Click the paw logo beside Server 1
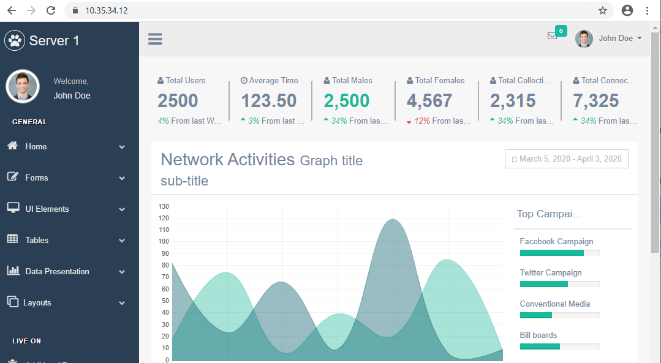661x363 pixels. (x=15, y=40)
